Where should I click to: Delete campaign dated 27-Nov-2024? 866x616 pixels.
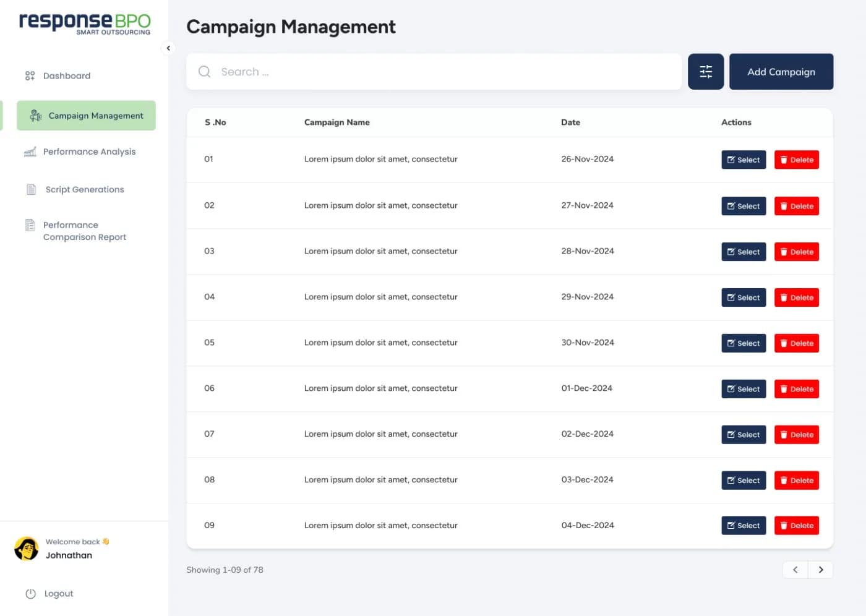(x=797, y=206)
